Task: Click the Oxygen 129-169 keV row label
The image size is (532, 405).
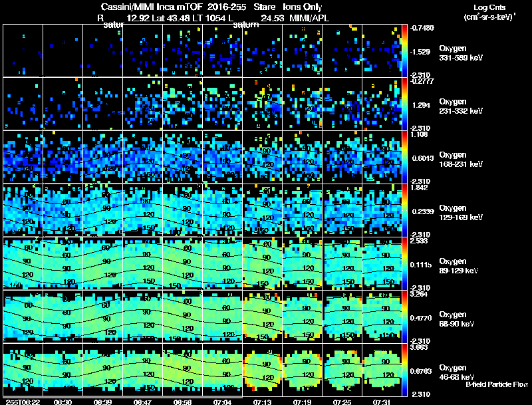Action: (x=461, y=213)
